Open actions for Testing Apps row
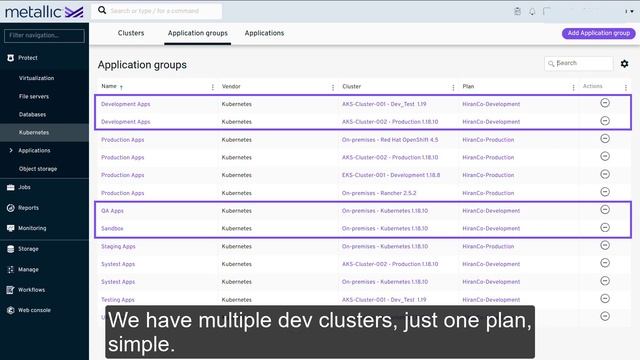Screen dimensions: 640x360 pos(605,299)
